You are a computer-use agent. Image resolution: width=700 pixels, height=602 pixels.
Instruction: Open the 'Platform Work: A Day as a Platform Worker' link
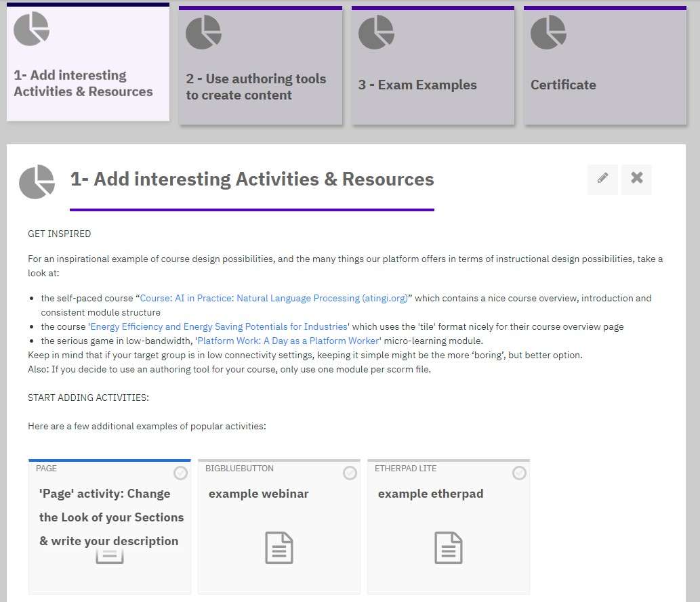(289, 341)
